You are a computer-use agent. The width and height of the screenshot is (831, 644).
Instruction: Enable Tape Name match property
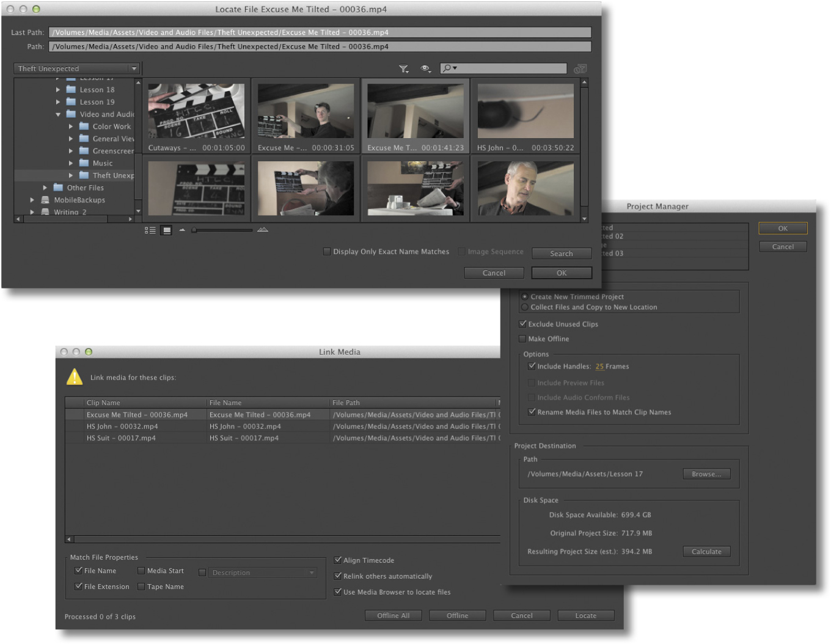click(141, 587)
